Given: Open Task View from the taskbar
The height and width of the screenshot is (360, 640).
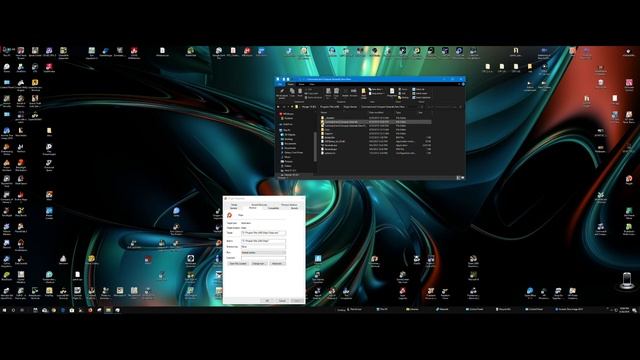Looking at the screenshot, I should pyautogui.click(x=22, y=310).
